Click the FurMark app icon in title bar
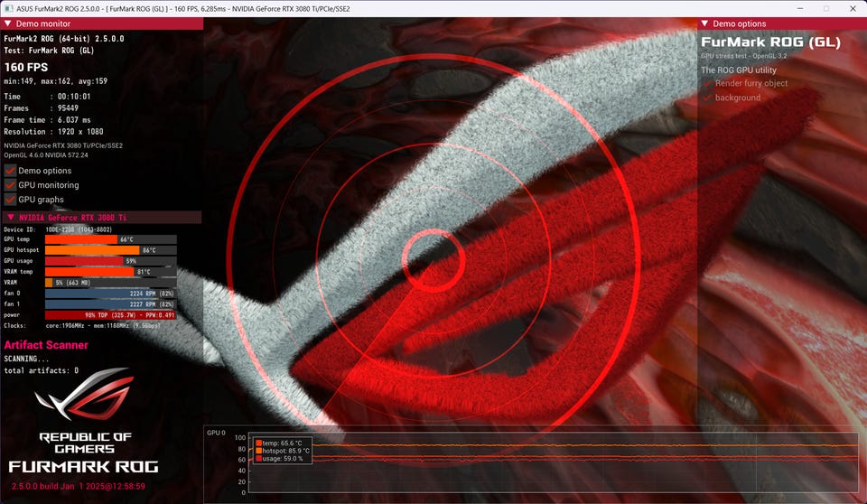The height and width of the screenshot is (504, 867). 9,8
